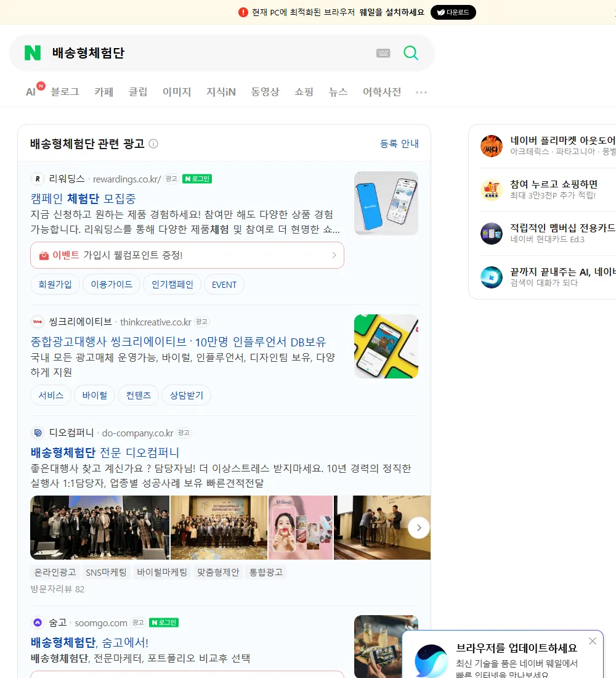The height and width of the screenshot is (678, 616).
Task: Switch to the 블로그 tab
Action: (65, 92)
